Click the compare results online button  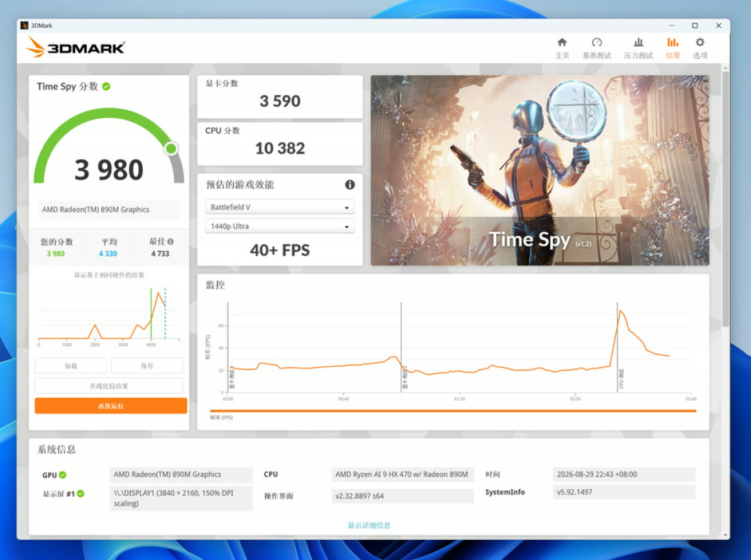pyautogui.click(x=108, y=386)
